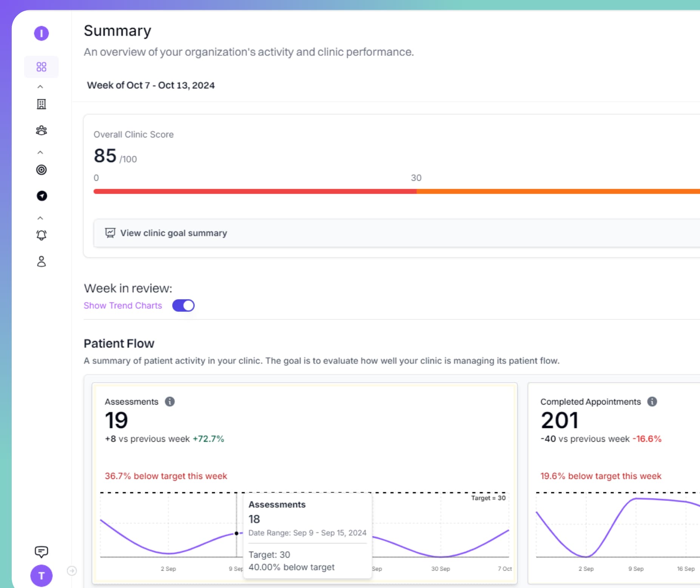Open the feedback chat bubble icon
The image size is (700, 588).
42,552
